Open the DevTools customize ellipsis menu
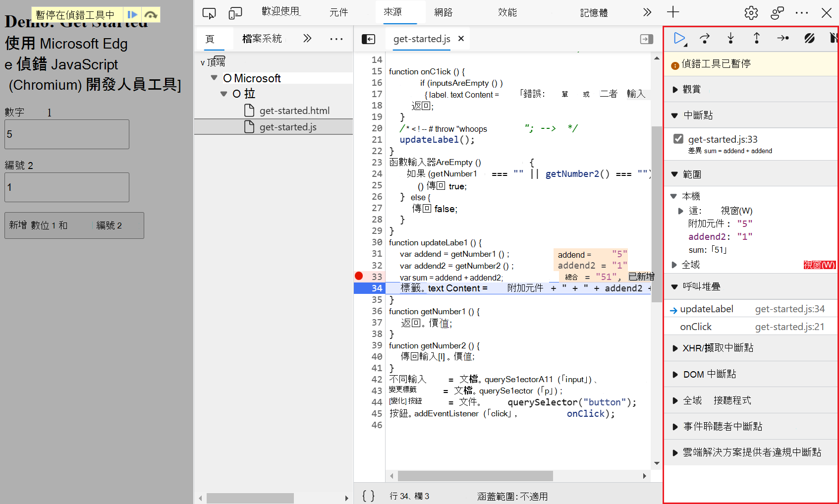 pos(801,13)
